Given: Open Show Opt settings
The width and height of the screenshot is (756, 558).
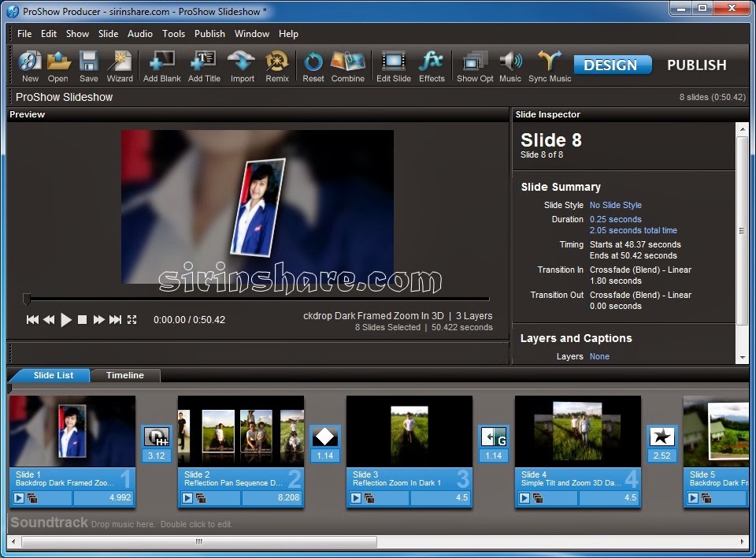Looking at the screenshot, I should pyautogui.click(x=475, y=66).
